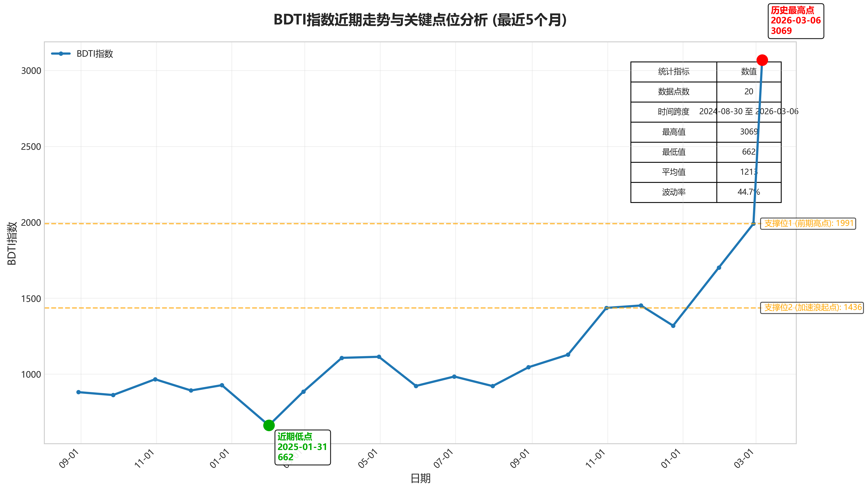Click the 2000 y-axis tick label

[x=31, y=223]
